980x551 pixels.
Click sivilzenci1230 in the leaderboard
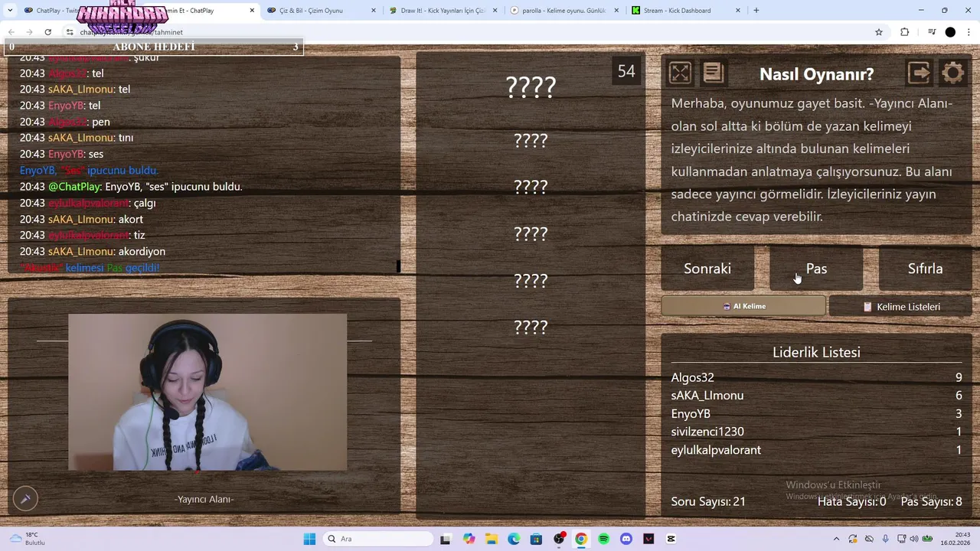[x=707, y=432]
